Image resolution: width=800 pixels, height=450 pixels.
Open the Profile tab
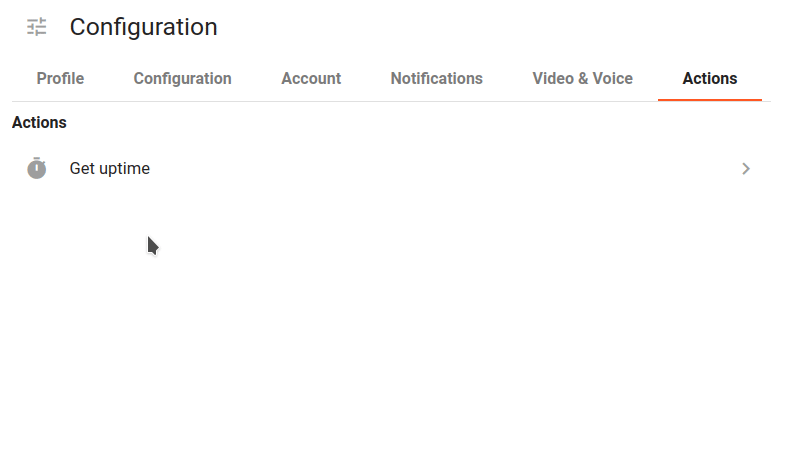pyautogui.click(x=60, y=78)
